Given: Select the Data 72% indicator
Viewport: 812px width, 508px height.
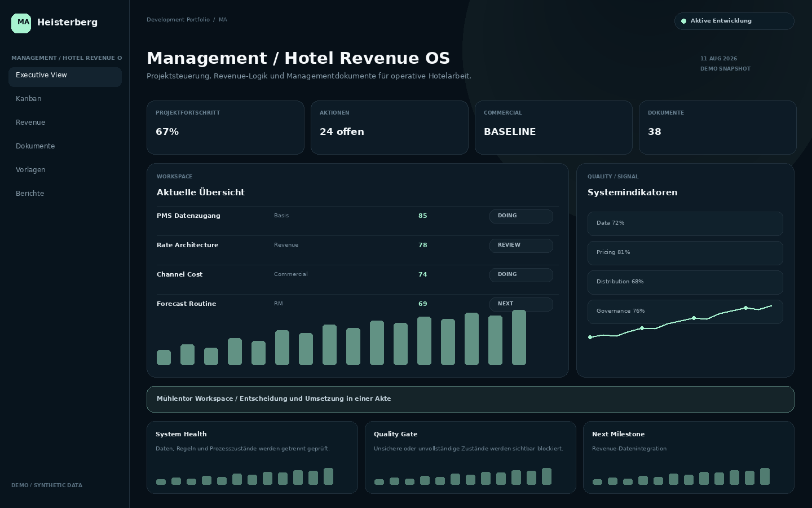Looking at the screenshot, I should pos(685,224).
